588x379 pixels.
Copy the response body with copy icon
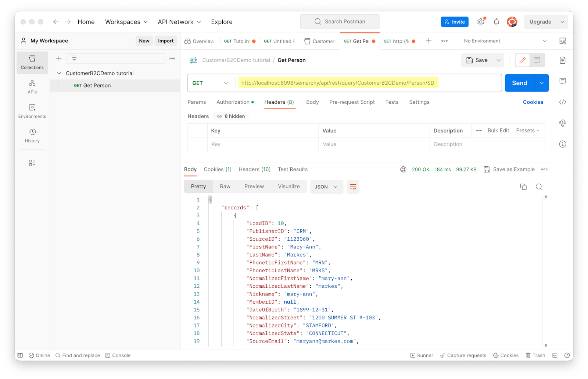click(x=523, y=187)
